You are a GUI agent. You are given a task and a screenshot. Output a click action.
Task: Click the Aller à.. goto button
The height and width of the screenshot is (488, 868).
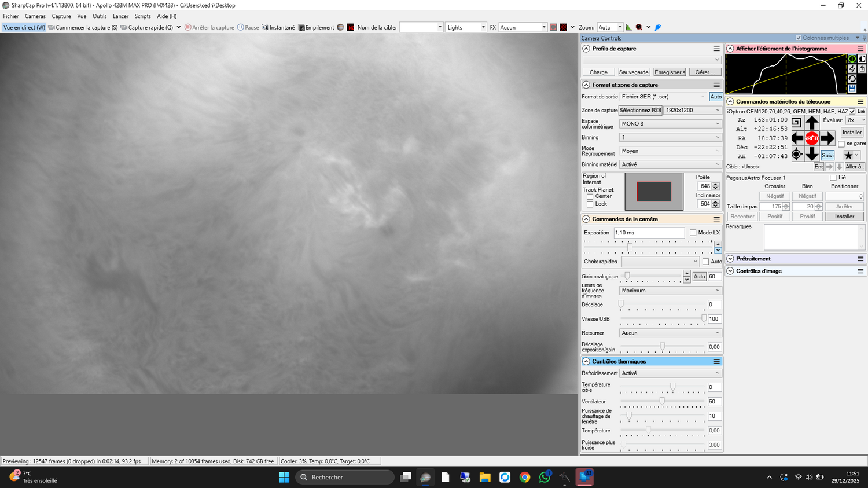click(855, 167)
